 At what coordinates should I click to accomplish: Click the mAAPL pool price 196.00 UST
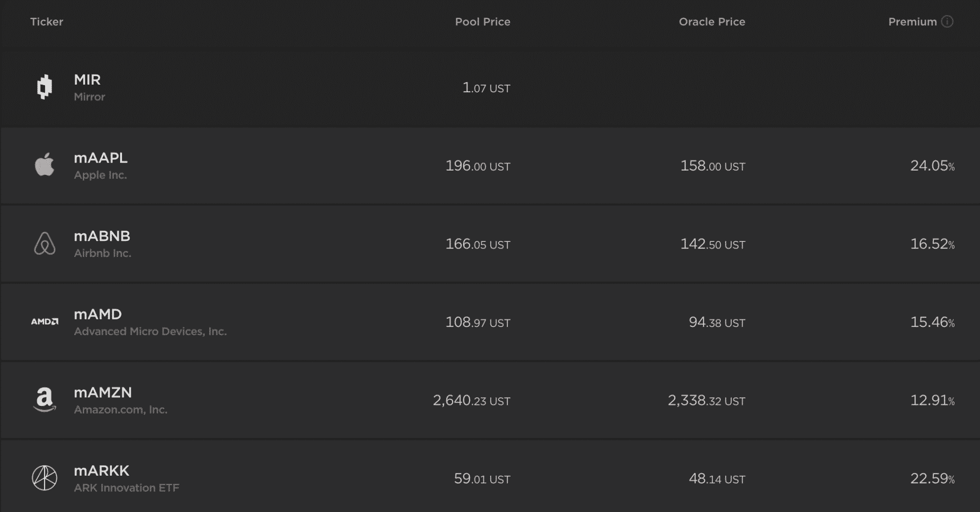click(x=478, y=166)
